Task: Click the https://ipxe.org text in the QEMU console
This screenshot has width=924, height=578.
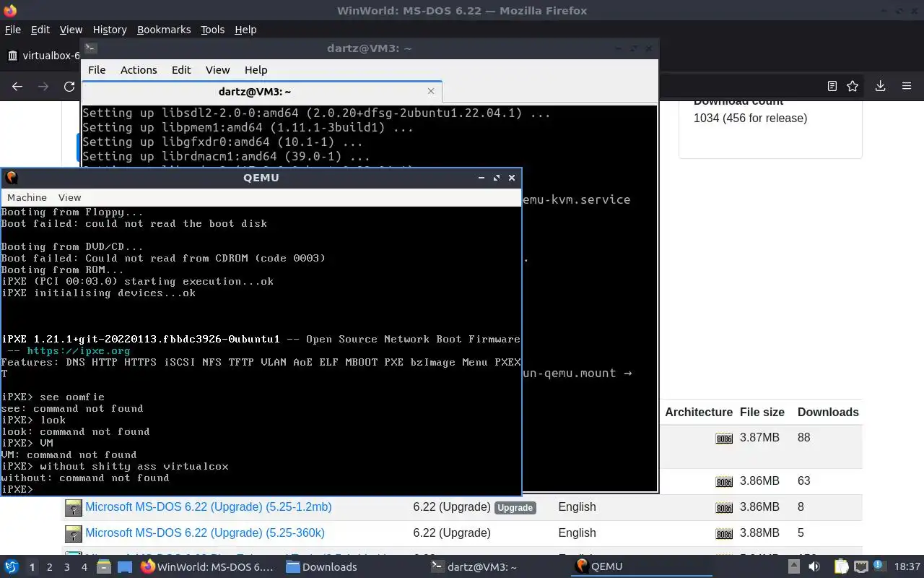Action: tap(78, 350)
